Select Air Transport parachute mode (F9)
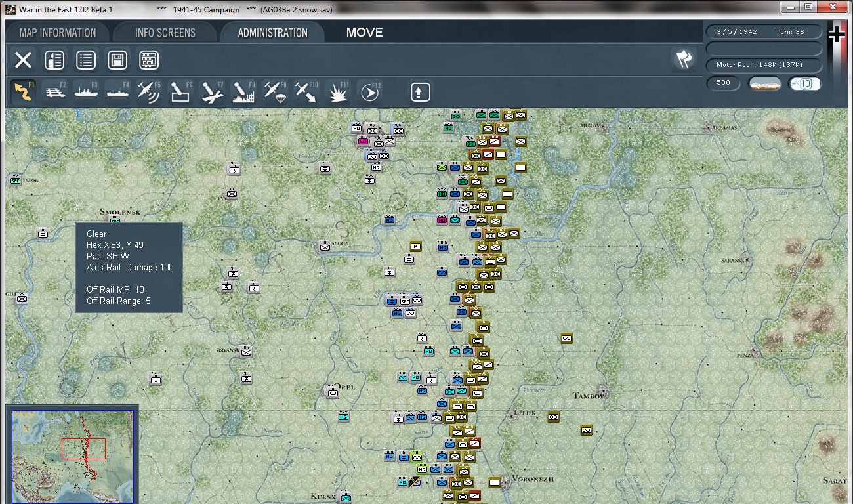 point(276,92)
